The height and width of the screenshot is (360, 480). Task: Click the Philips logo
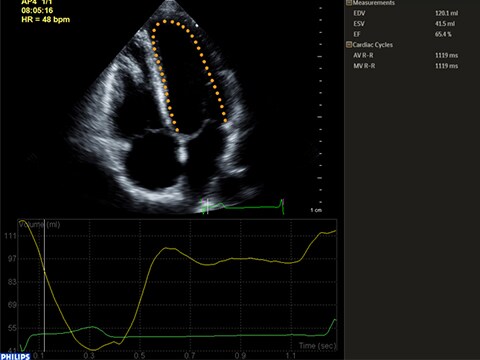(15, 357)
